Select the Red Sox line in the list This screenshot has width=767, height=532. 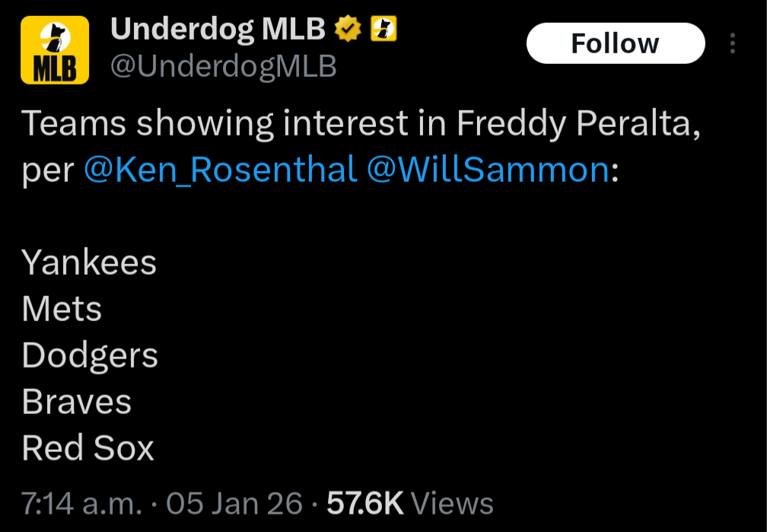[x=88, y=448]
